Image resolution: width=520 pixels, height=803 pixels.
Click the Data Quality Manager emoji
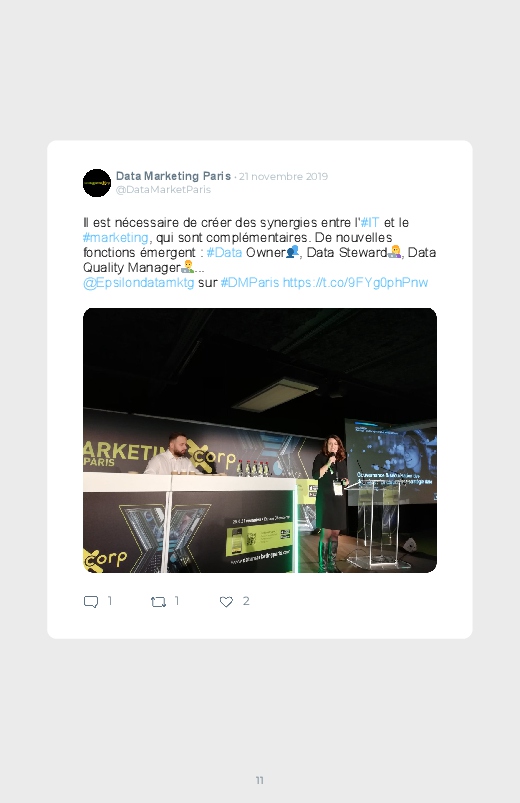[x=188, y=267]
